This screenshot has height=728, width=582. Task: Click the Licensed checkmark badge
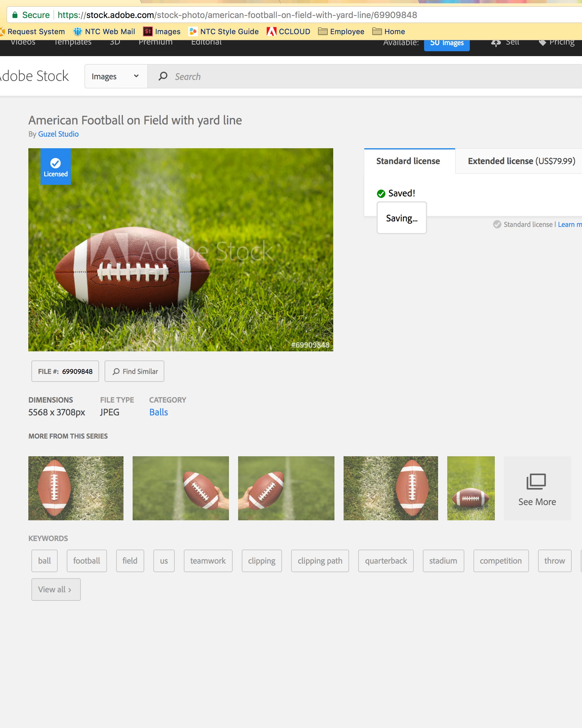56,167
